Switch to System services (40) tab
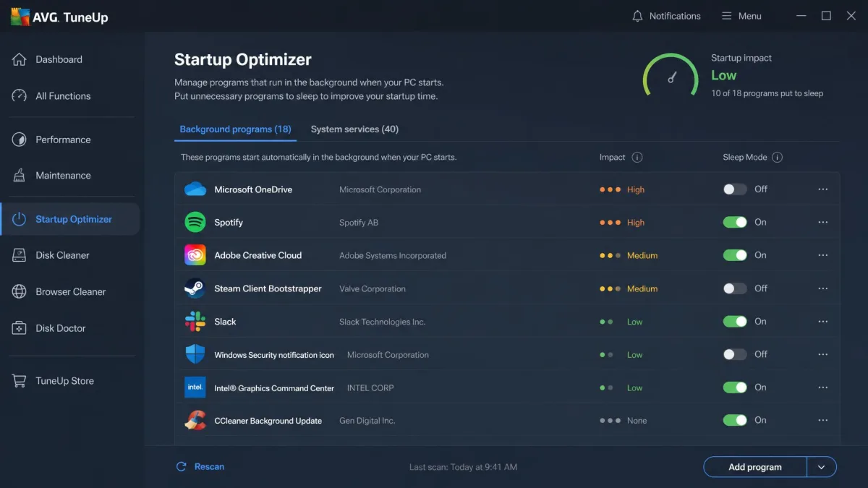868x488 pixels. coord(354,129)
